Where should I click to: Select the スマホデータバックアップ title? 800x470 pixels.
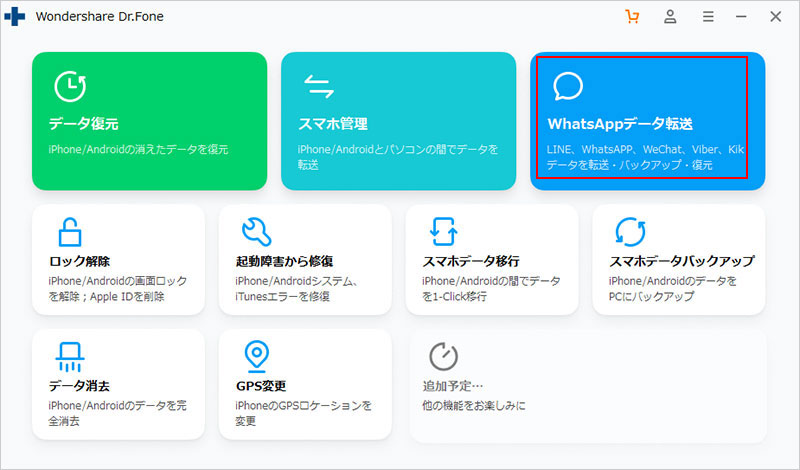pos(682,261)
